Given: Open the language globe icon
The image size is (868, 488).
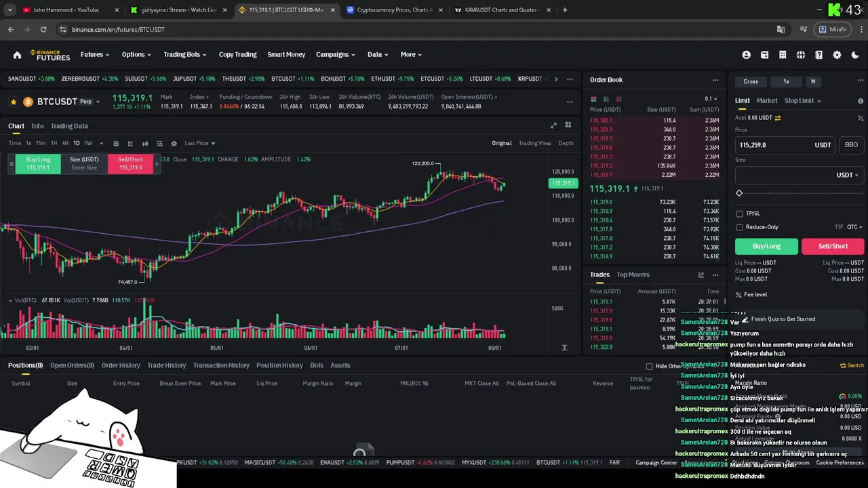Looking at the screenshot, I should coord(801,55).
